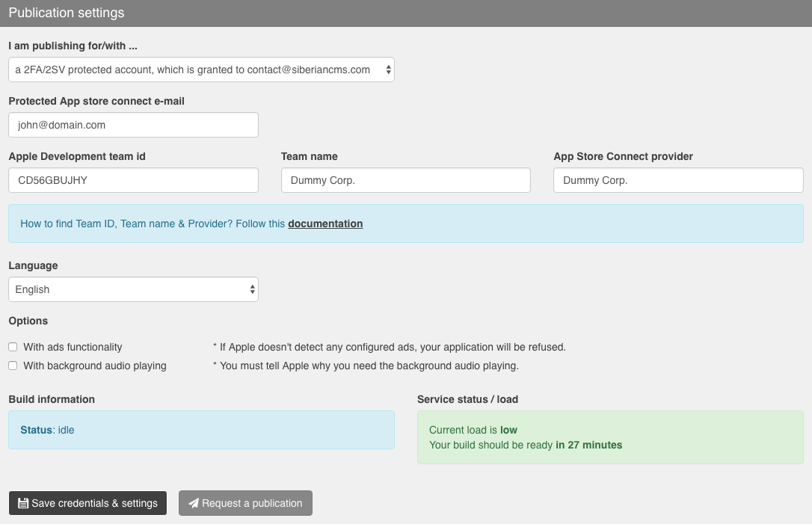Click 'Request a publication' button
Viewport: 812px width, 524px height.
pyautogui.click(x=245, y=503)
